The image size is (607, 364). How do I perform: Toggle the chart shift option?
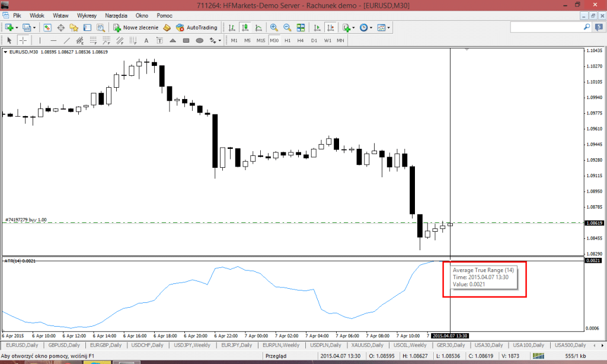click(x=330, y=27)
